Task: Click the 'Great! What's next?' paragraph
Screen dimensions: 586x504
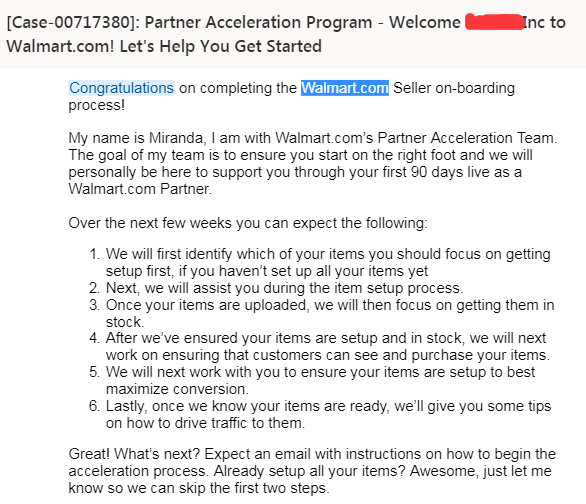Action: pos(312,471)
